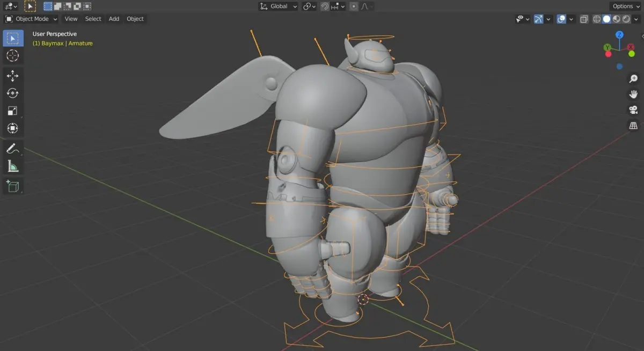Pick the Scale tool
The width and height of the screenshot is (644, 351).
[x=13, y=111]
